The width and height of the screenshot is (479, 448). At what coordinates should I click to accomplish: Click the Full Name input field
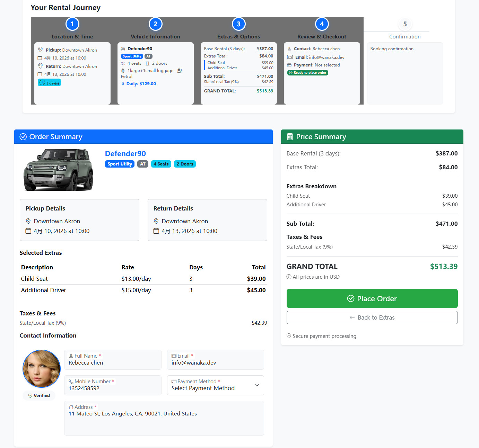pos(113,360)
